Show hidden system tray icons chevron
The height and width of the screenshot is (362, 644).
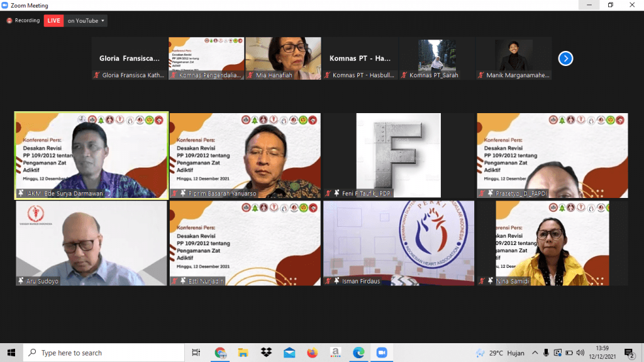(535, 353)
